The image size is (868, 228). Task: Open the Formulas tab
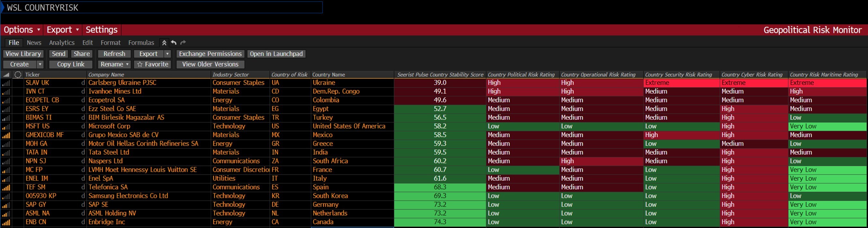click(x=141, y=43)
